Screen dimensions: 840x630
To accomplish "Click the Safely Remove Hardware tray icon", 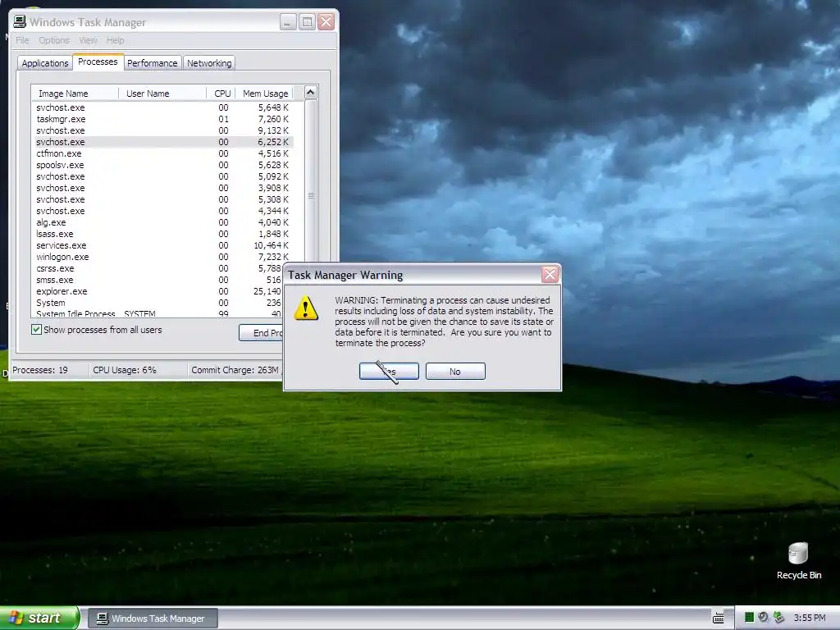I will (x=778, y=618).
